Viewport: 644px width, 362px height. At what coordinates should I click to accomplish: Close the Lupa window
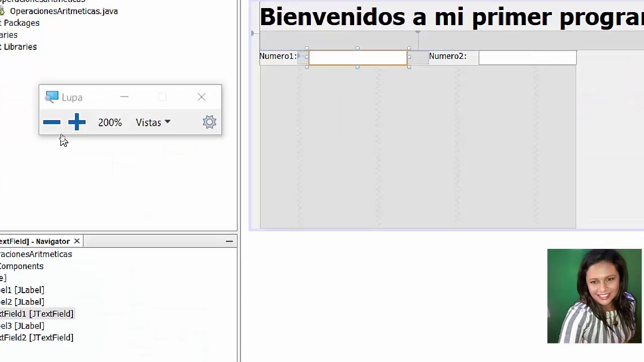[x=201, y=97]
